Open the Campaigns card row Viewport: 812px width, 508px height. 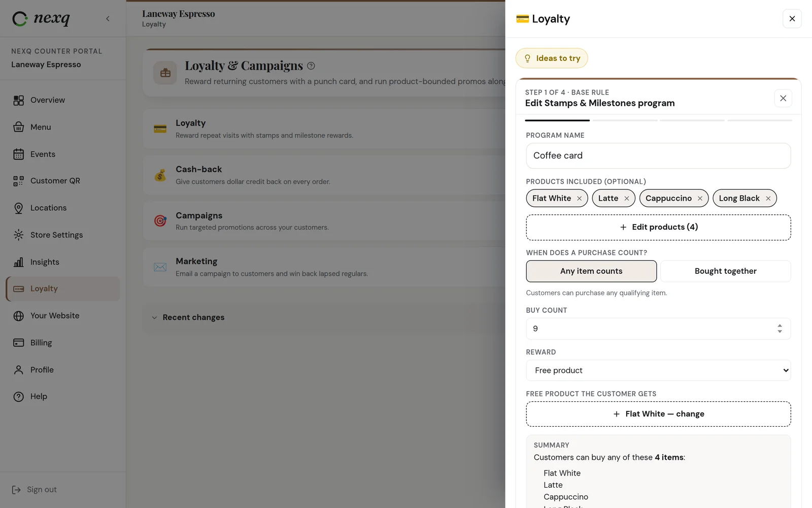pos(324,221)
